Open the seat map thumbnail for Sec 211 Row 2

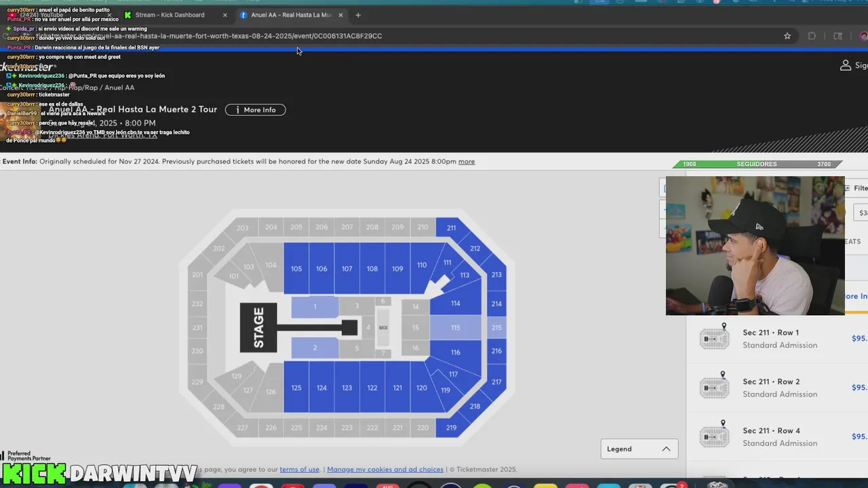pyautogui.click(x=714, y=386)
